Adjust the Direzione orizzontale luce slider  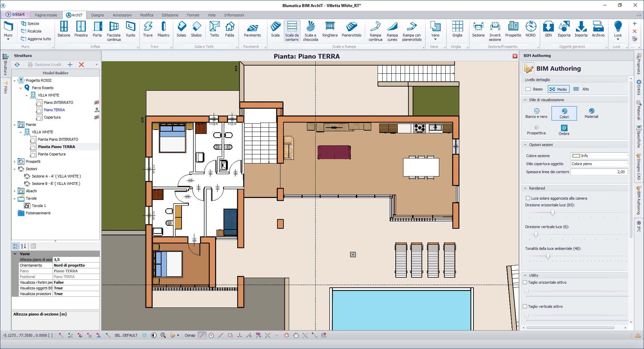(553, 213)
